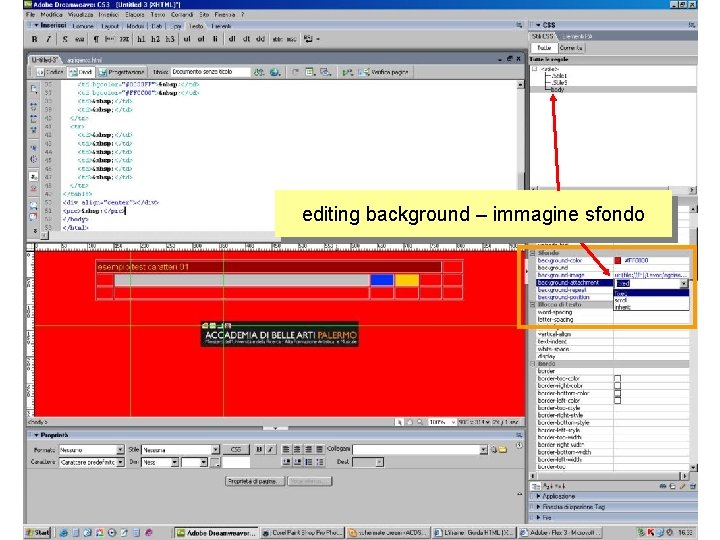
Task: Click the delete CSS rule trash icon
Action: [692, 486]
